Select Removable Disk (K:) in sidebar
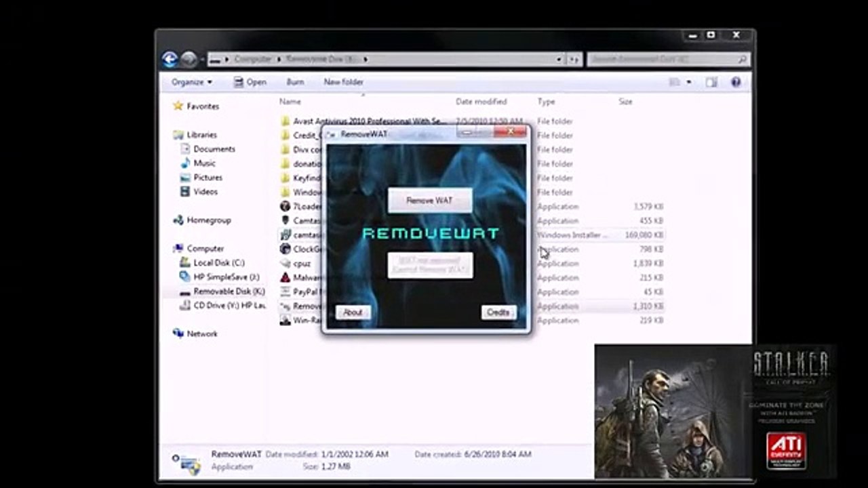Screen dimensions: 868x488 coord(229,291)
